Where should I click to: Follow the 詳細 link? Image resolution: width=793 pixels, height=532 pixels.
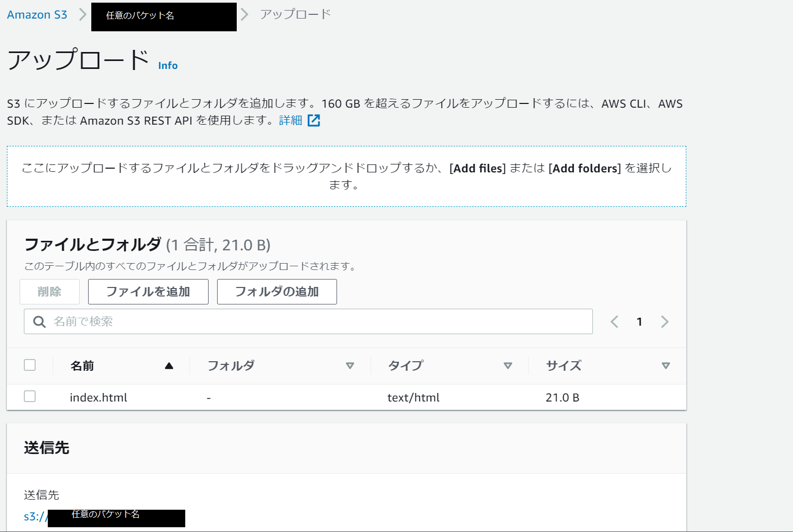pos(290,120)
